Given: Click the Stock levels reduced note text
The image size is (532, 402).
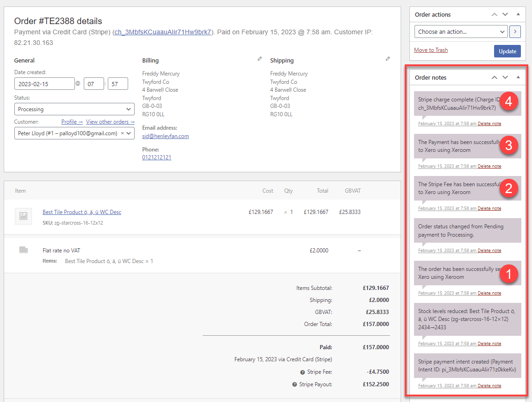Looking at the screenshot, I should [467, 320].
